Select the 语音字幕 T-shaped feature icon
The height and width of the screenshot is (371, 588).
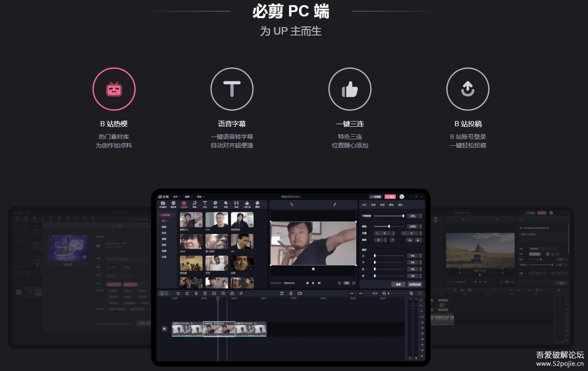click(232, 89)
